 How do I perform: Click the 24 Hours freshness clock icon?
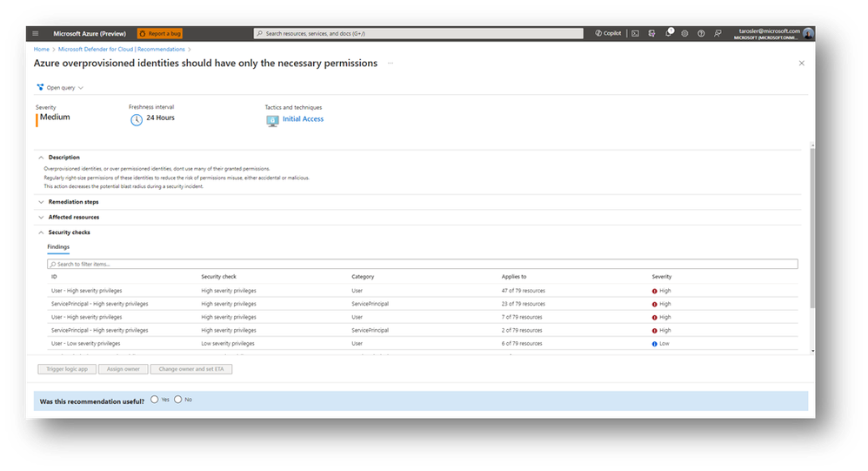click(137, 119)
